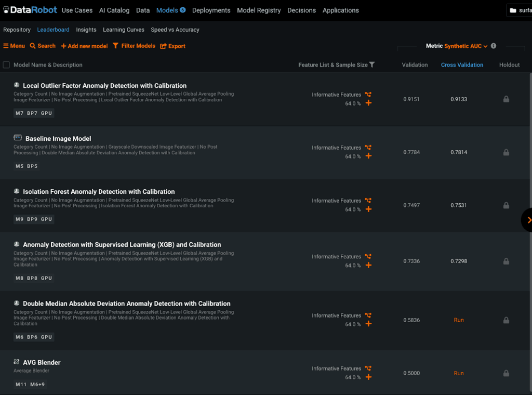The height and width of the screenshot is (395, 532).
Task: Click the feature list icon in AVG Blender row
Action: click(x=368, y=368)
